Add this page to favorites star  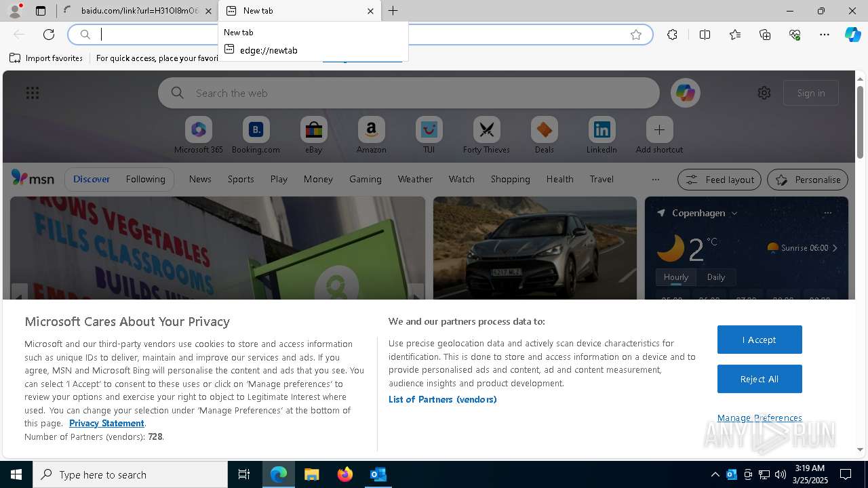[x=636, y=35]
